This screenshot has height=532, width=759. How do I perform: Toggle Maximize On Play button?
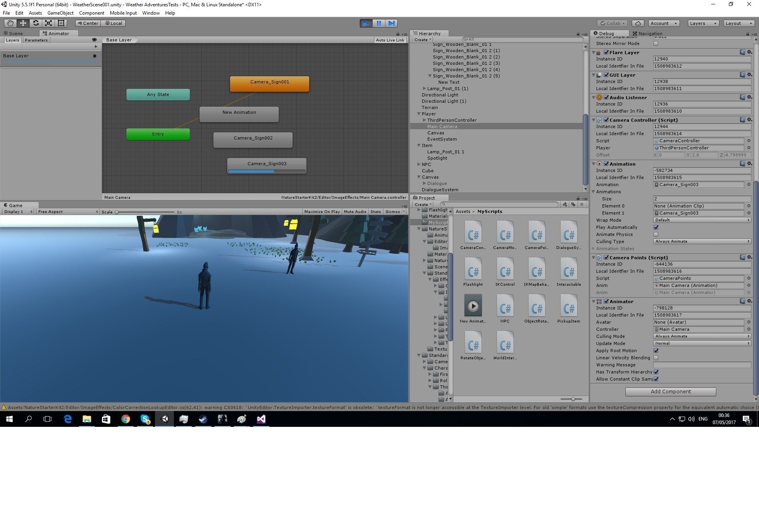tap(322, 212)
